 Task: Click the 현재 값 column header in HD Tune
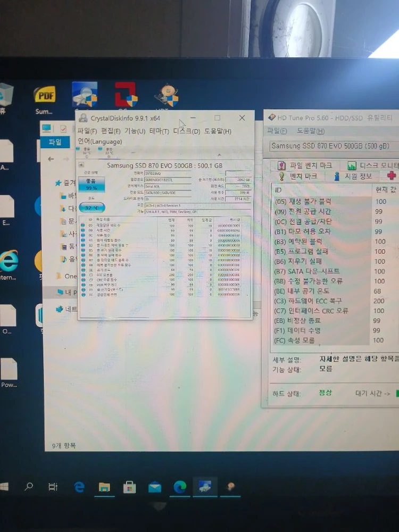385,189
